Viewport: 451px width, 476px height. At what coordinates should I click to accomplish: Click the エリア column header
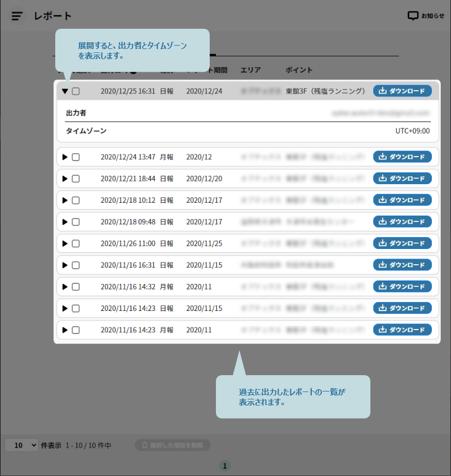click(x=250, y=70)
